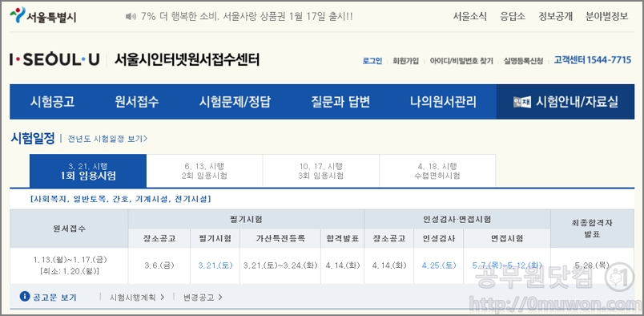Click the 서울시인터넷원서접수센터 title

click(187, 60)
